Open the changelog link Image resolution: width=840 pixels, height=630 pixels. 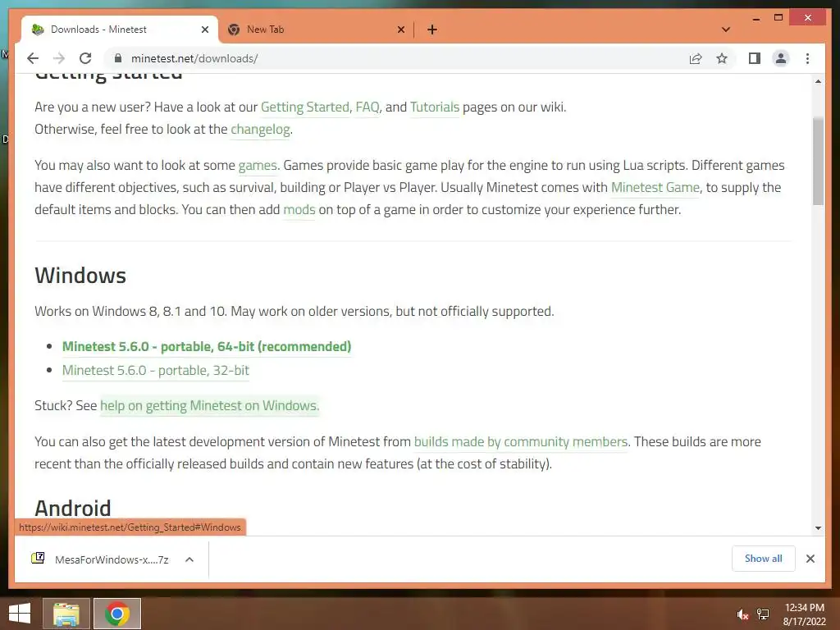(260, 129)
